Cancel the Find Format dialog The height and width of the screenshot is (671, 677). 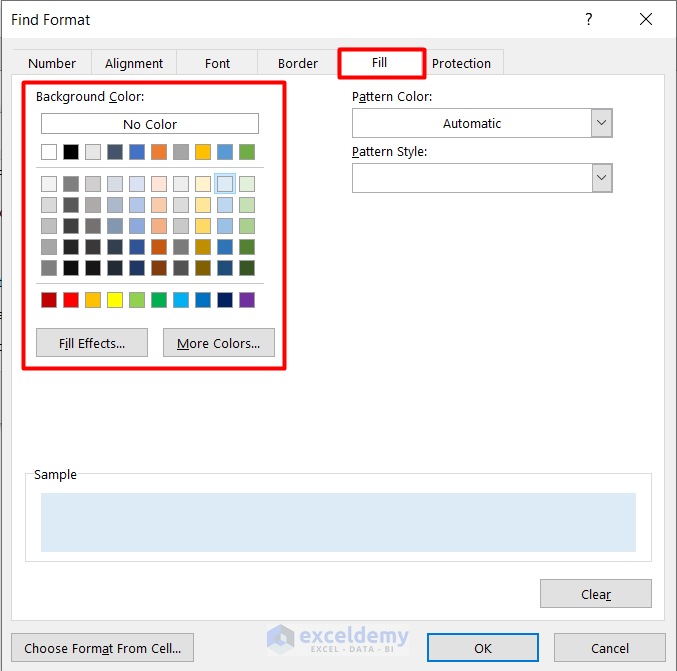(x=610, y=648)
